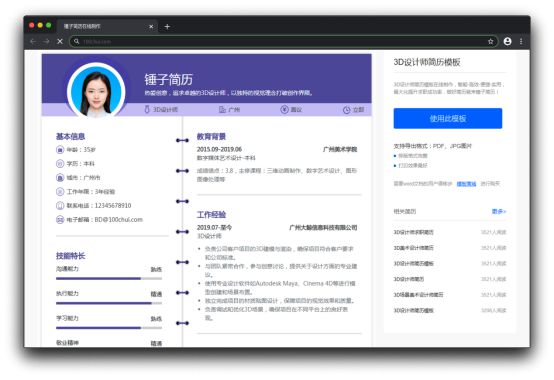This screenshot has width=554, height=380.
Task: Click the 联系电话 12345678910 text
Action: click(x=99, y=206)
